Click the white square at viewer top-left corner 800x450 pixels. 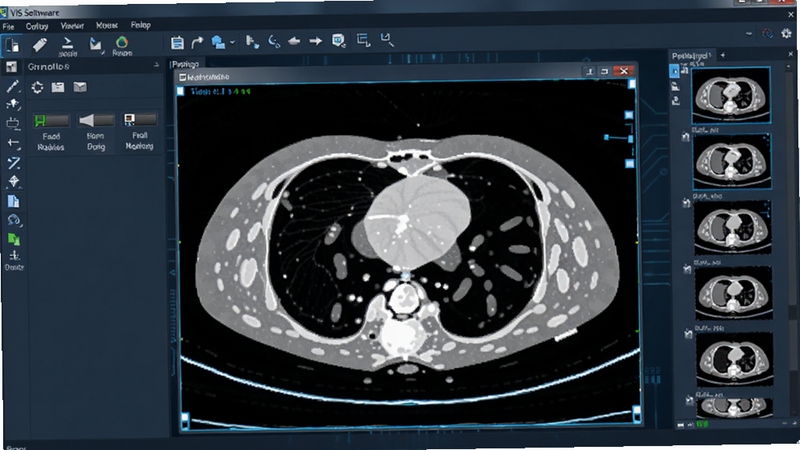pyautogui.click(x=180, y=91)
